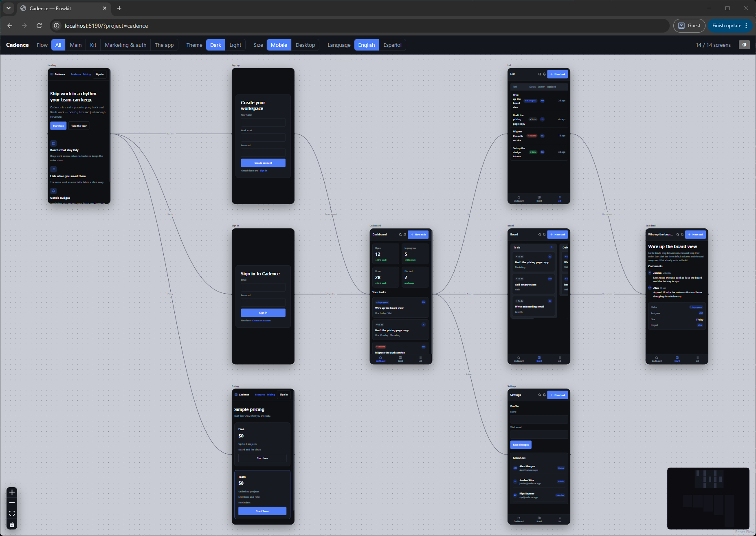756x536 pixels.
Task: Click 'Create an account' link in Sign in
Action: pos(261,321)
